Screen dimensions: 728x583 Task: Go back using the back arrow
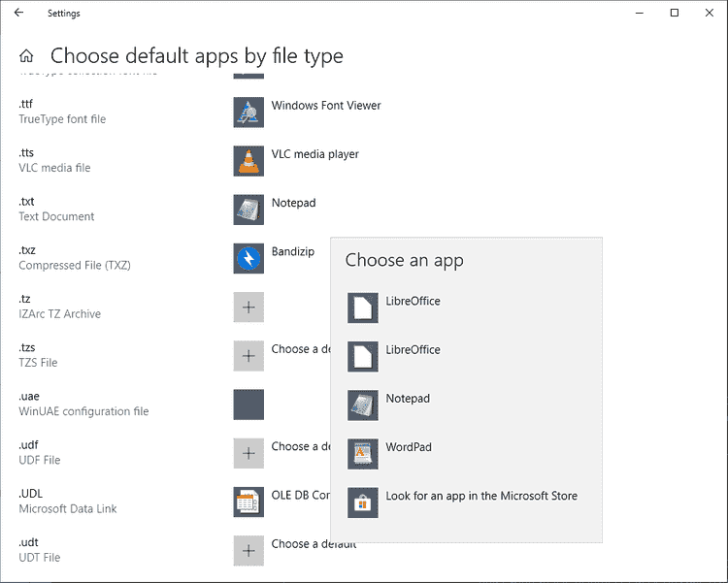click(x=18, y=13)
